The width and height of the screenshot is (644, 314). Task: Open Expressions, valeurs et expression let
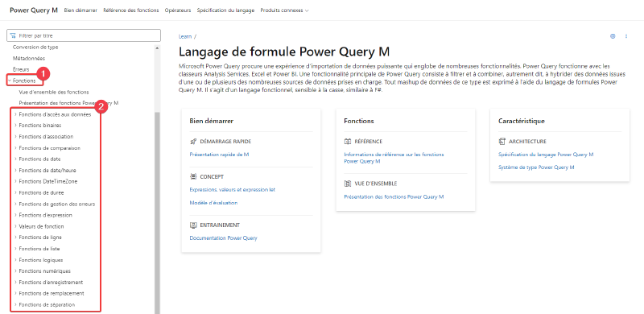[x=233, y=190]
